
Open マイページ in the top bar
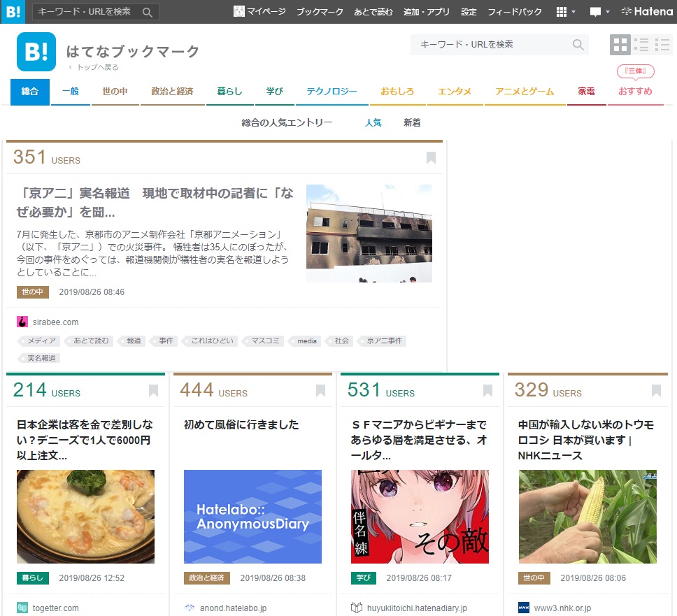click(260, 12)
